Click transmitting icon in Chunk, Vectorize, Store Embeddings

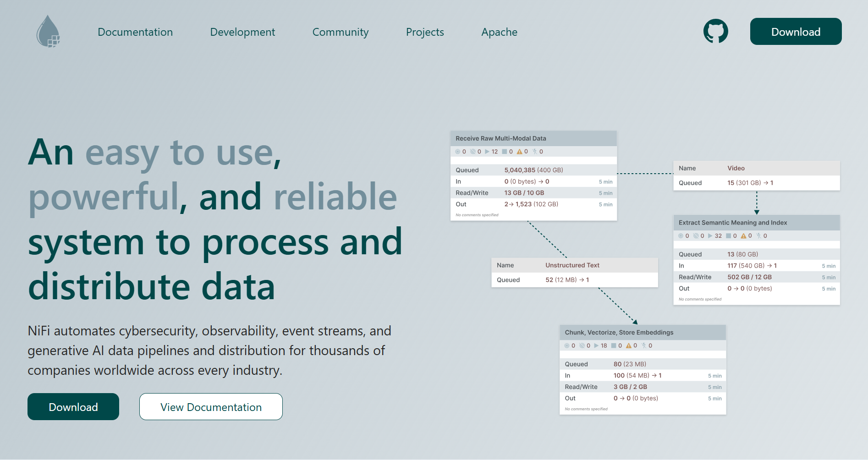tap(567, 346)
